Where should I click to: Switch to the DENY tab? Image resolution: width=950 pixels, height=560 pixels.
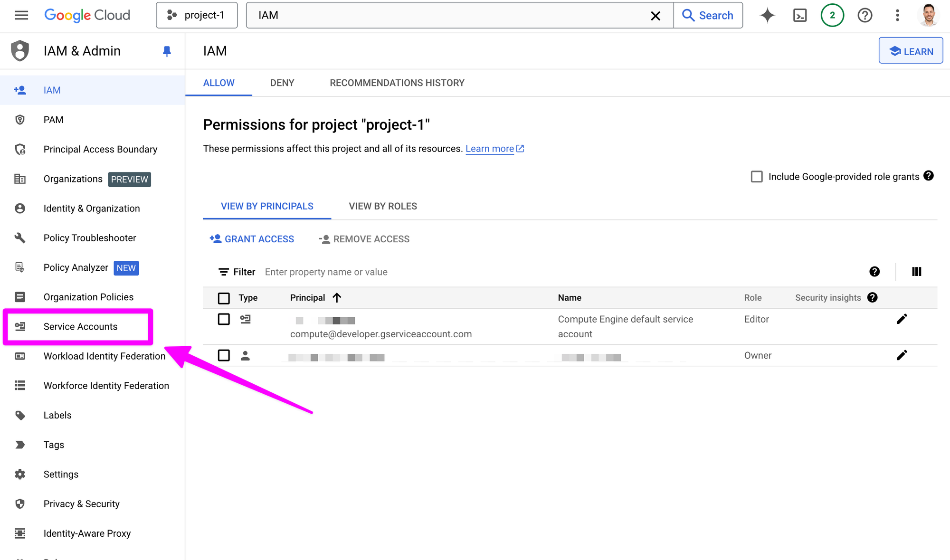click(282, 83)
